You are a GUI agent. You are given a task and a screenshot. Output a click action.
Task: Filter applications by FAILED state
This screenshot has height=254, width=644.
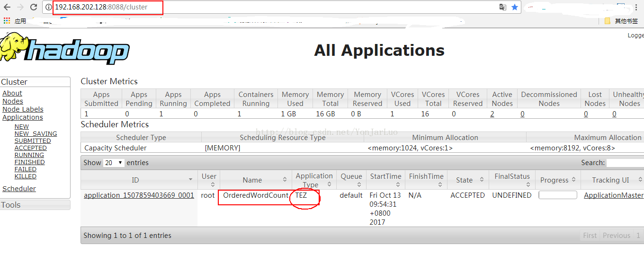[x=26, y=169]
